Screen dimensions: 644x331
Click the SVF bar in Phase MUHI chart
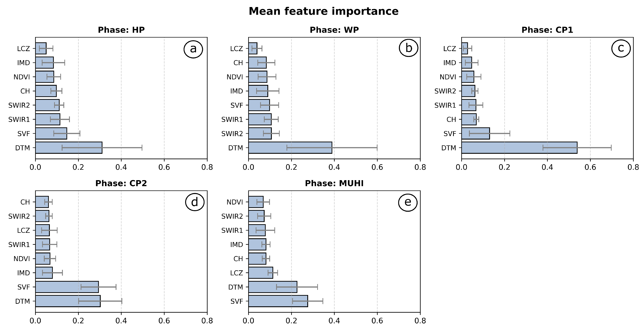coord(278,301)
